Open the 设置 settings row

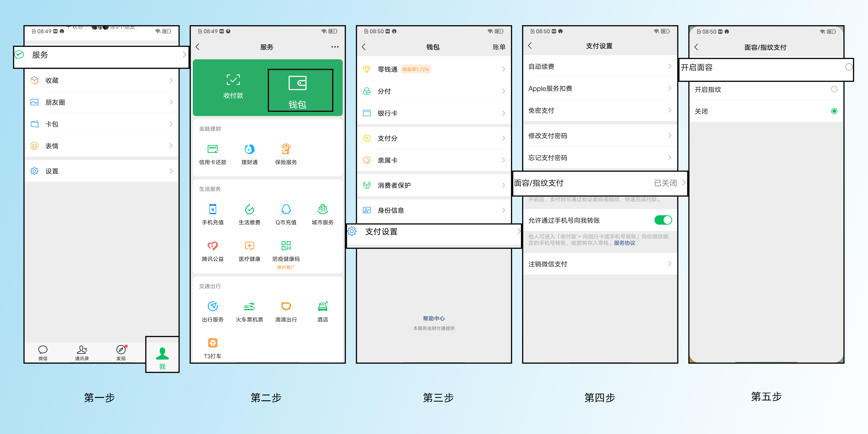[102, 171]
